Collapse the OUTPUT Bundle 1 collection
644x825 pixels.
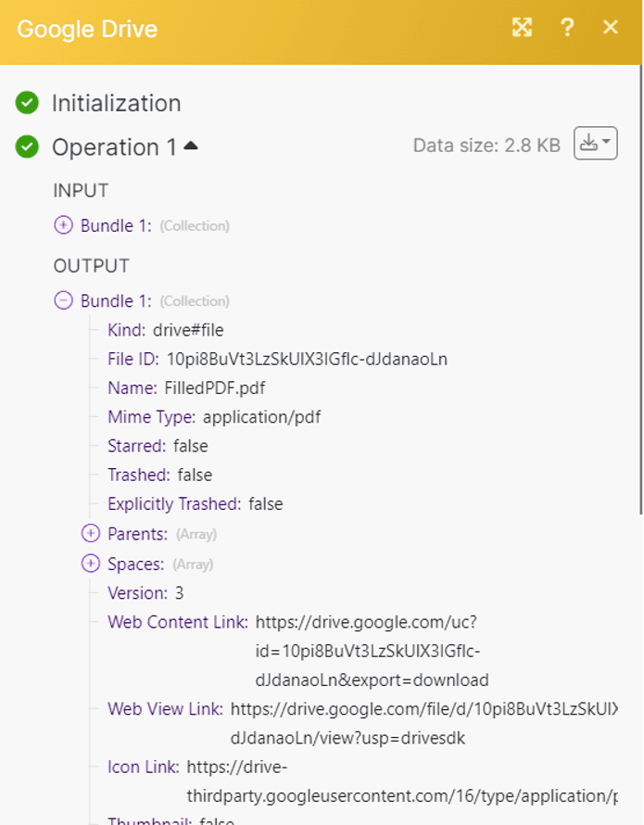63,300
